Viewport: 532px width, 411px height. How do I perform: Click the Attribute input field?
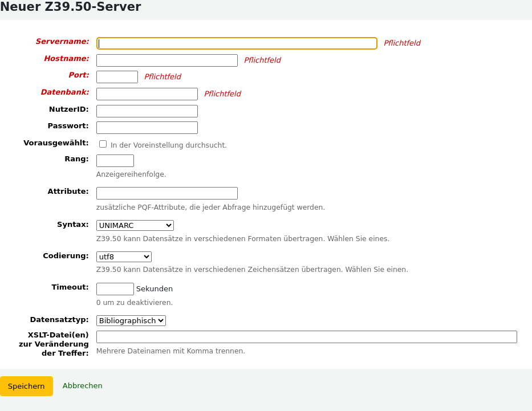point(166,193)
